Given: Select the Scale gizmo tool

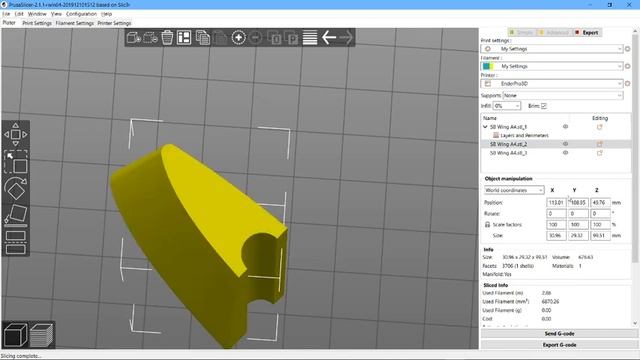Looking at the screenshot, I should coord(16,162).
